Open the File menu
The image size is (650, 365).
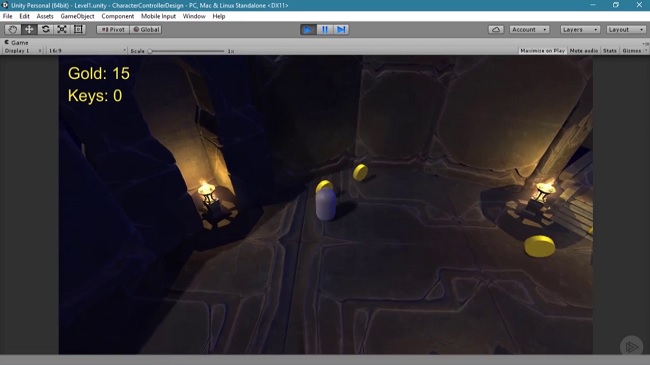7,16
